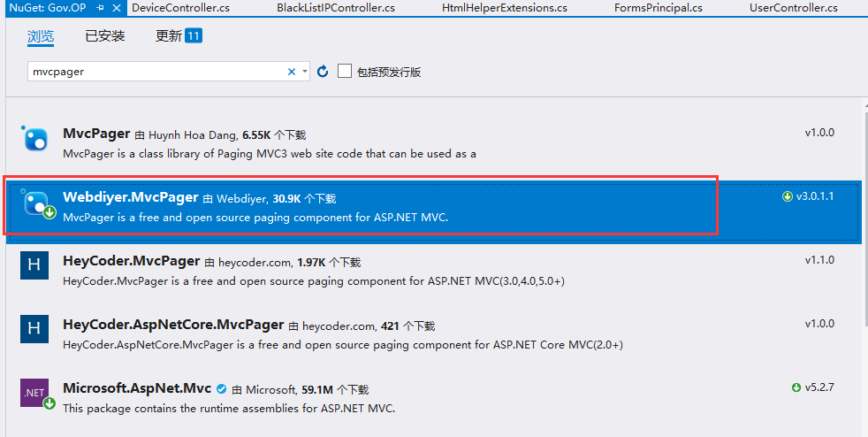Viewport: 868px width, 437px height.
Task: Select the HeyCoder.AspNetCore.MvcPager package icon
Action: tap(34, 328)
